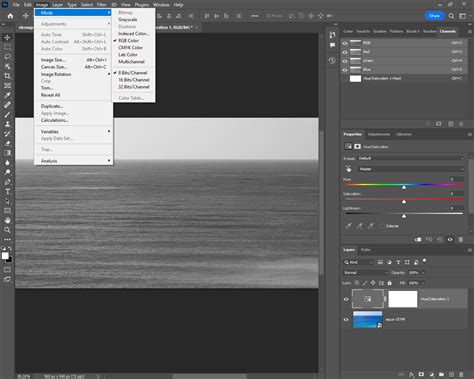Select the Frame tool
The width and height of the screenshot is (474, 379).
(x=7, y=86)
